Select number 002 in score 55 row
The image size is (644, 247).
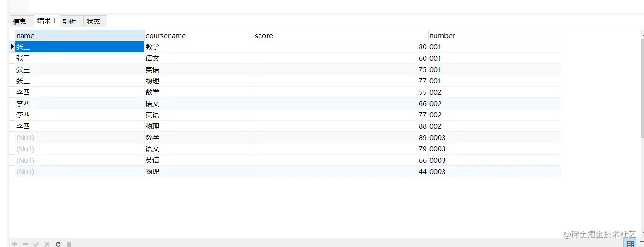[495, 92]
